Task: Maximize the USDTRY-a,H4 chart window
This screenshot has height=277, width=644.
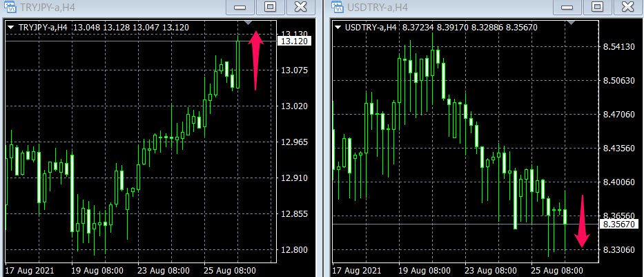Action: tap(597, 7)
